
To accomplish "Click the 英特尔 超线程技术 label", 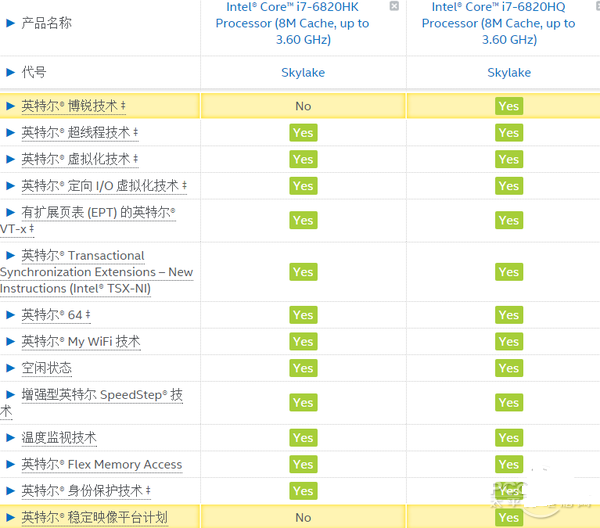I will point(80,132).
